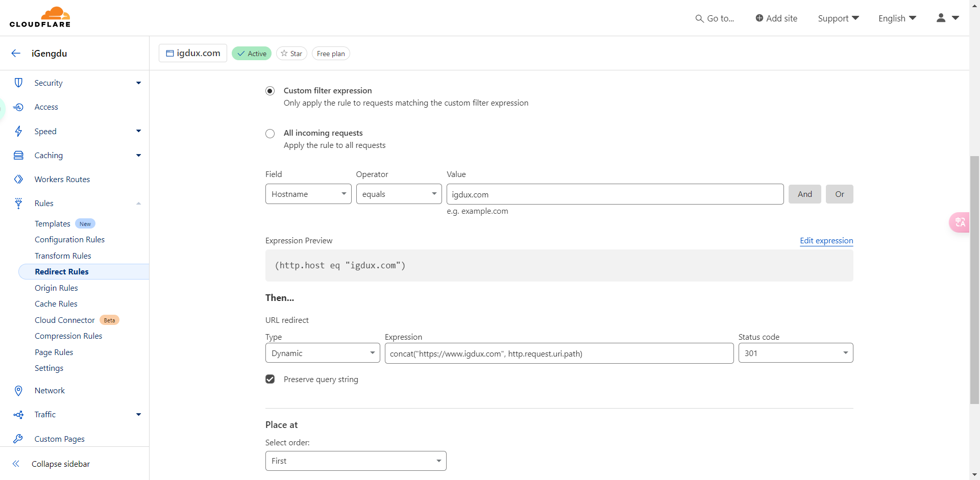
Task: Click the Network location pin icon
Action: point(18,391)
